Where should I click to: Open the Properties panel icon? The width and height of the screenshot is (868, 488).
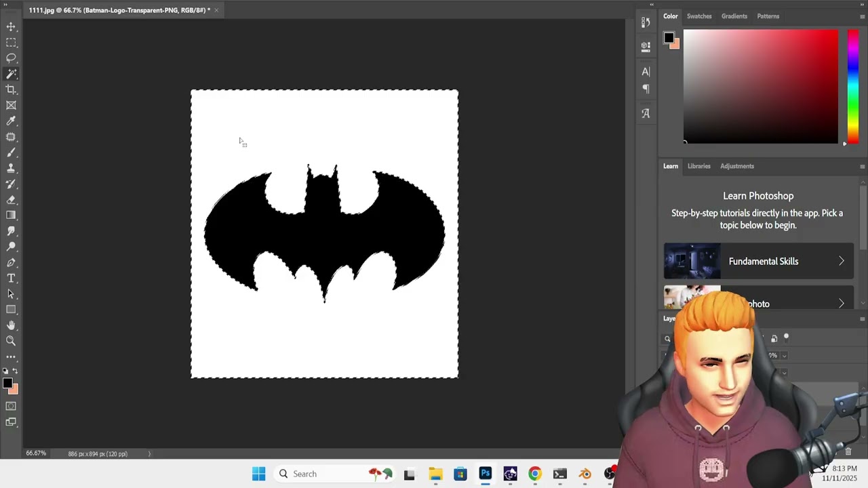point(646,46)
